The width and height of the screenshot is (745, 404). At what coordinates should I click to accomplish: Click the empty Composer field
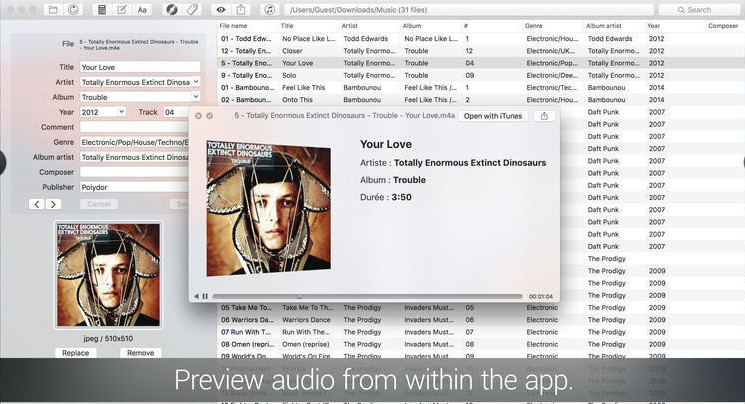pos(134,172)
